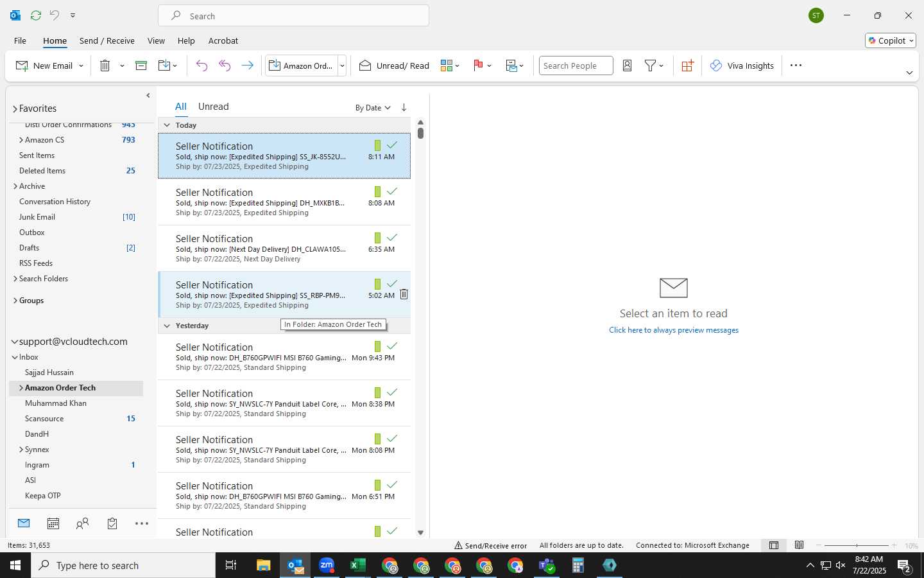The width and height of the screenshot is (924, 578).
Task: Click the Send/Receive error status
Action: click(x=491, y=545)
